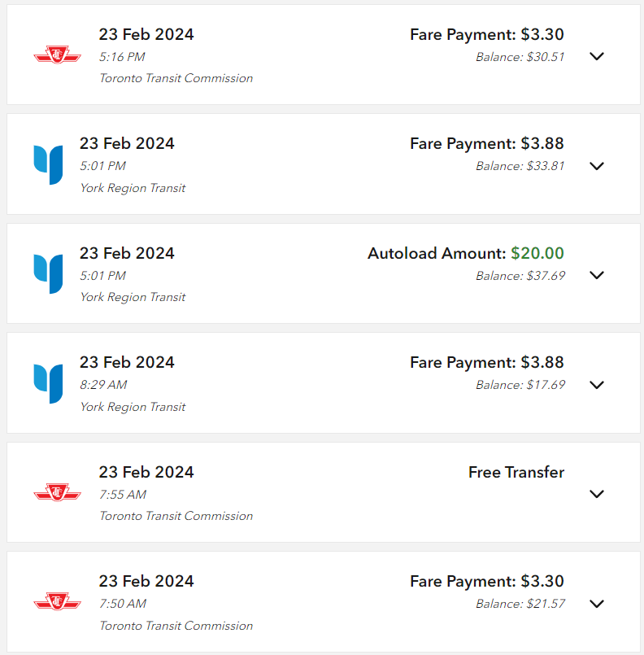Click York Region Transit logo at 5:01 PM fare
644x655 pixels.
click(x=48, y=165)
